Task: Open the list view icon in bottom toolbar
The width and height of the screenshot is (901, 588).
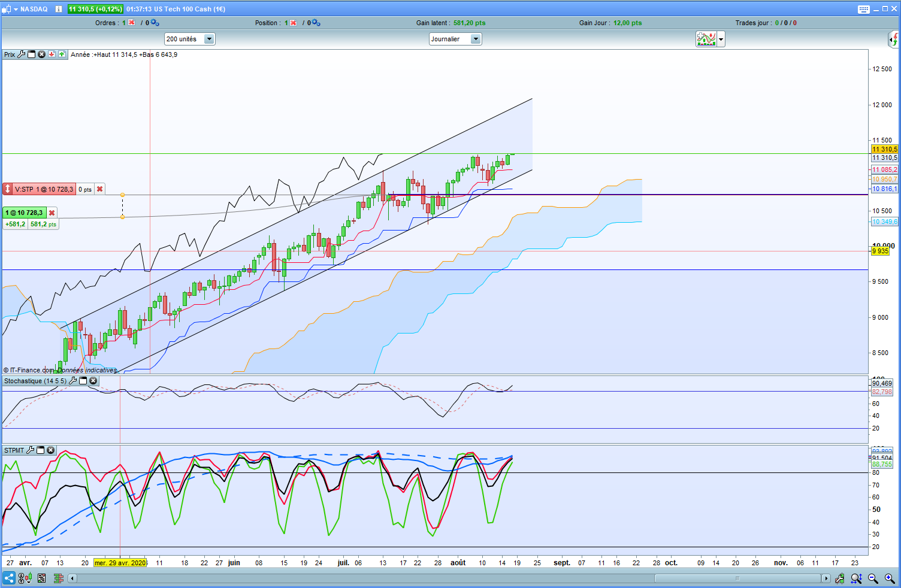Action: 41,578
